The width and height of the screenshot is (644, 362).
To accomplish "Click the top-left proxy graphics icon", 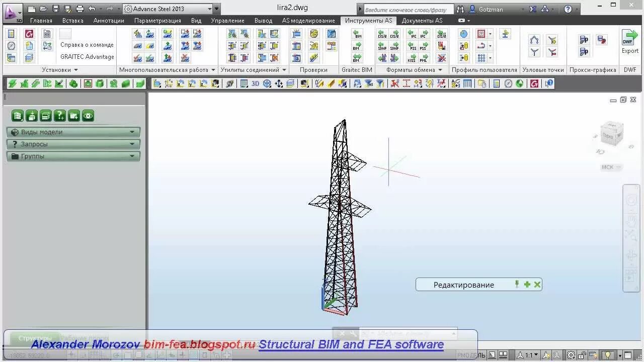I will pos(584,40).
